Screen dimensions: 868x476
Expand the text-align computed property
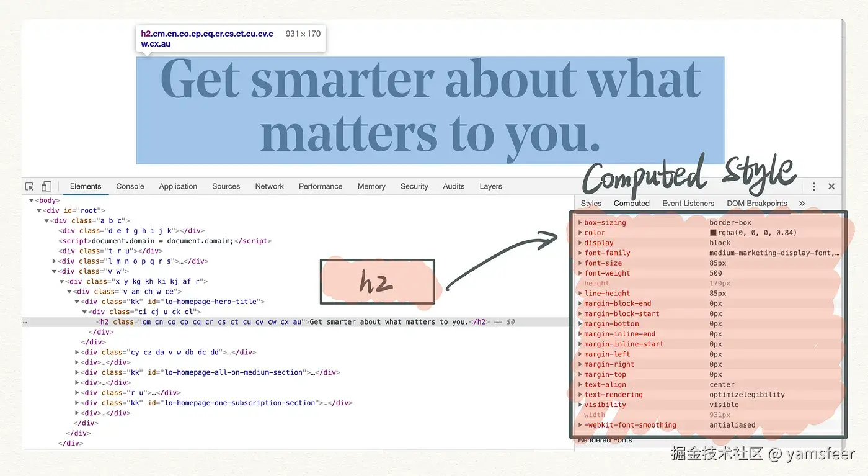click(580, 385)
